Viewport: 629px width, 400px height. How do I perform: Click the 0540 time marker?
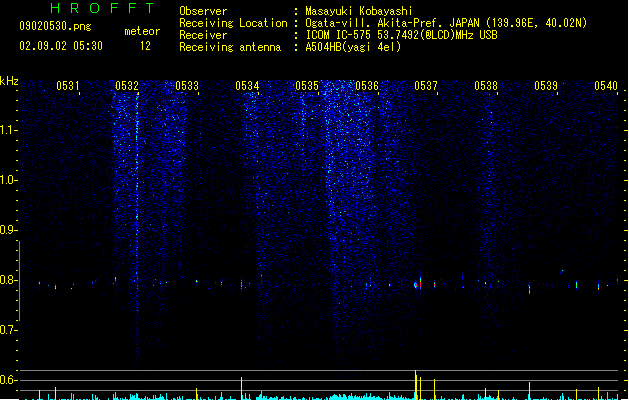[x=606, y=86]
